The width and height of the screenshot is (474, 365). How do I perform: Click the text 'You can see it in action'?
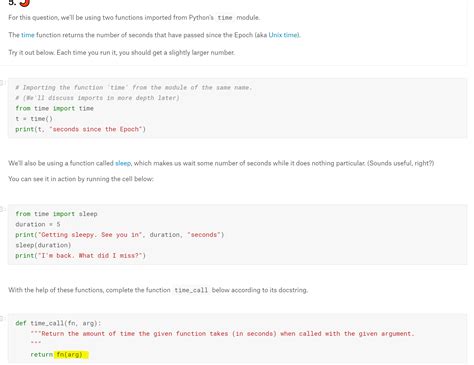pyautogui.click(x=81, y=179)
